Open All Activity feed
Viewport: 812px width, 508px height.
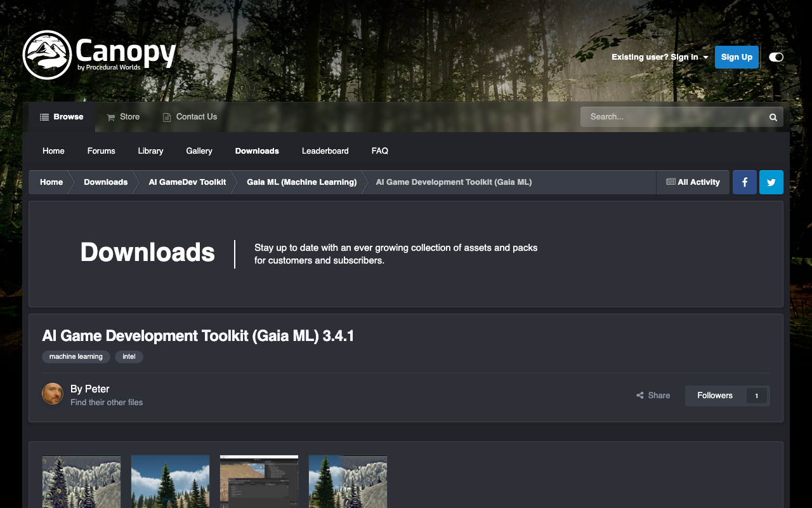[x=693, y=182]
